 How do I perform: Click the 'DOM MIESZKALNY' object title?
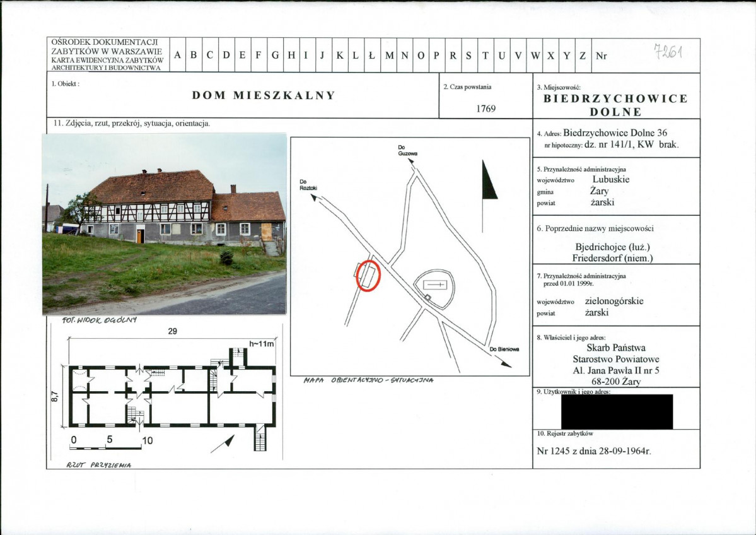point(264,96)
